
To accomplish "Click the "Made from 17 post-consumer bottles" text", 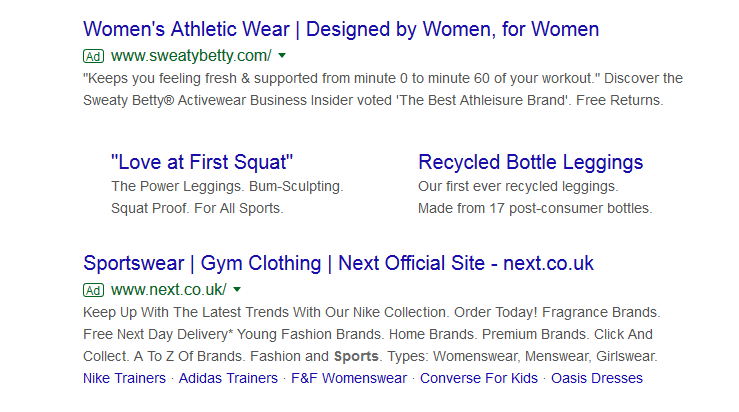I will pos(534,209).
